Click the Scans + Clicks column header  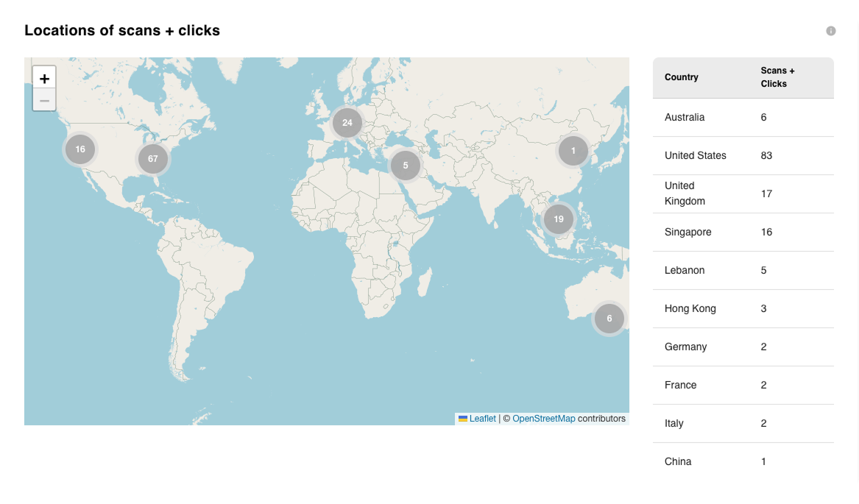(x=777, y=77)
